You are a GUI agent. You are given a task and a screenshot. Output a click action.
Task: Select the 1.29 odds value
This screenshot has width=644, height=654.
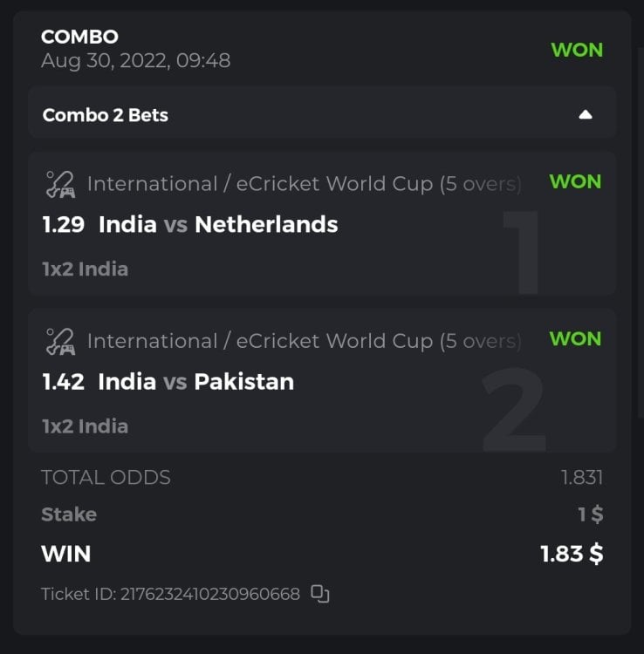(x=64, y=225)
